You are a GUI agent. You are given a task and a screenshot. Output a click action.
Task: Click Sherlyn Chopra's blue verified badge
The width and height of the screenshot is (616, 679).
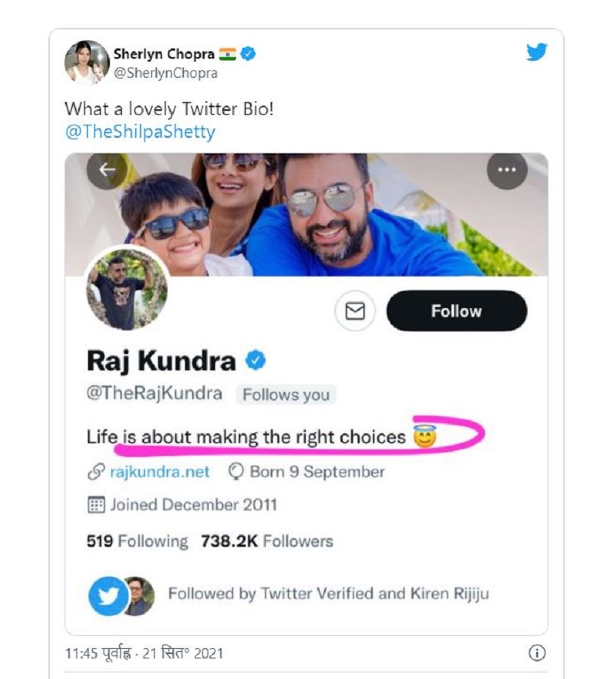coord(249,54)
